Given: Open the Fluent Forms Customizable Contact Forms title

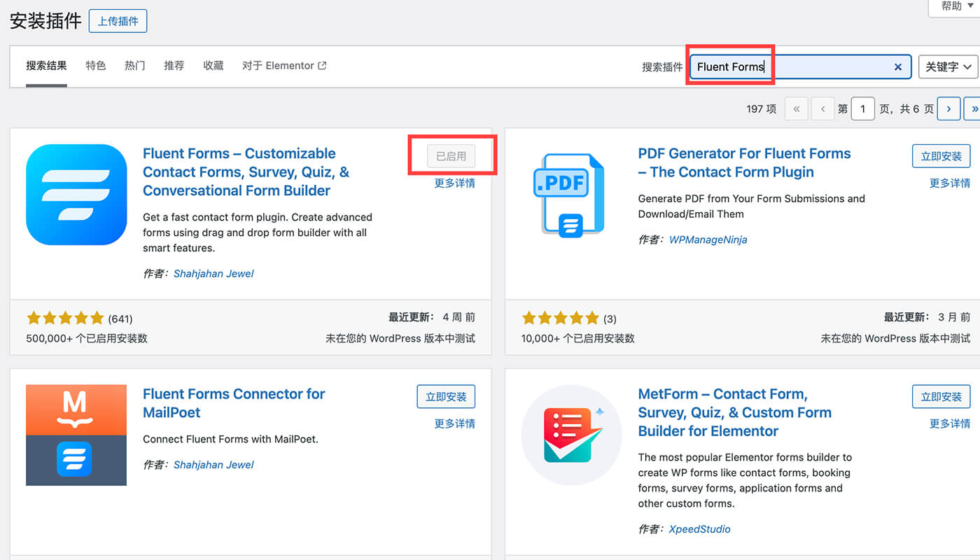Looking at the screenshot, I should coord(246,172).
